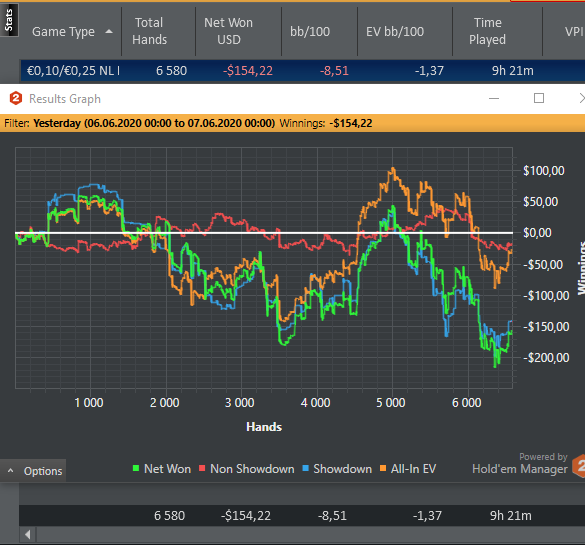Minimize the Results Graph window
Image resolution: width=585 pixels, height=545 pixels.
click(x=494, y=98)
